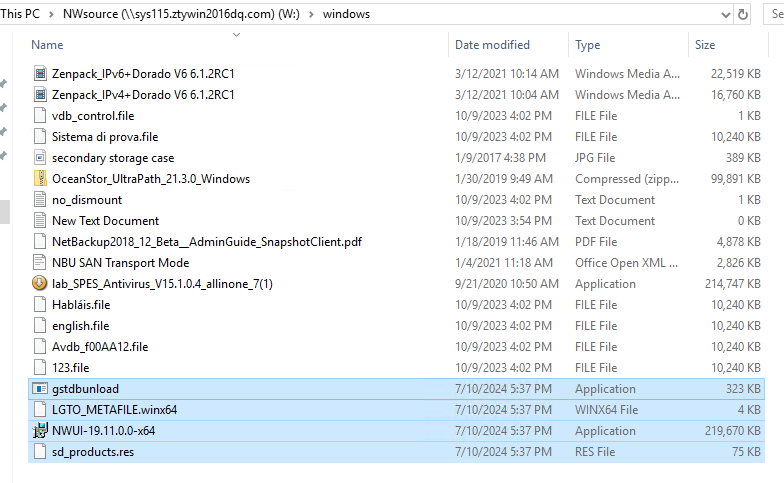Click the Zenpack_IPv6+Dorado media file icon
The image size is (784, 483).
(x=40, y=74)
